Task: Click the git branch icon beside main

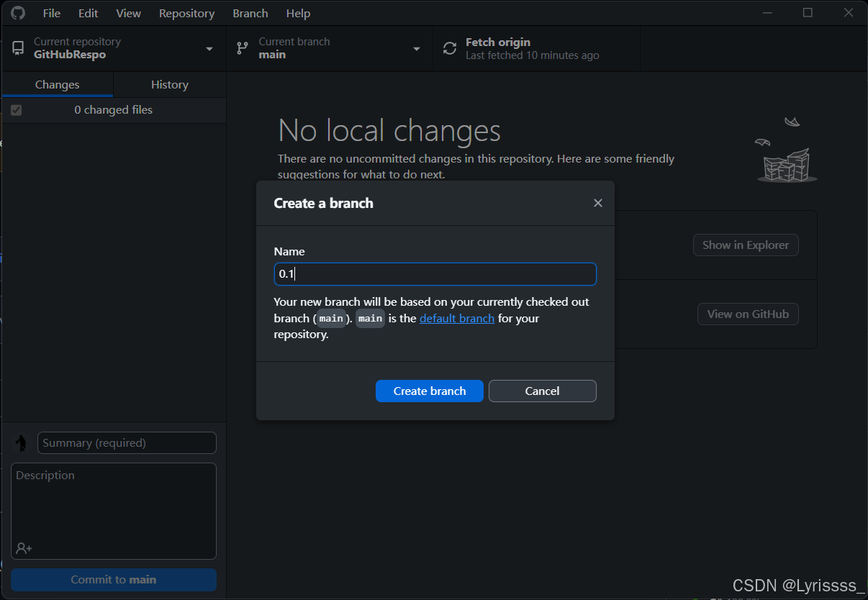Action: (243, 48)
